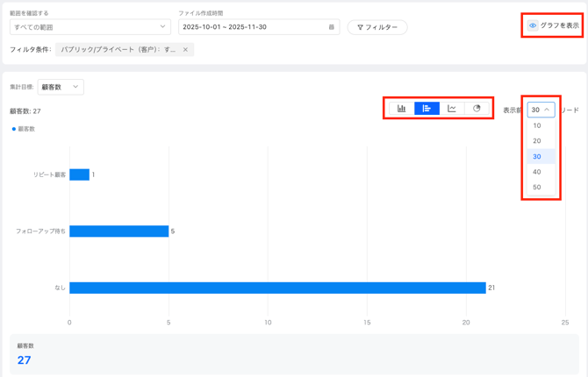Select the horizontal bar chart icon
This screenshot has height=377, width=588.
point(427,109)
